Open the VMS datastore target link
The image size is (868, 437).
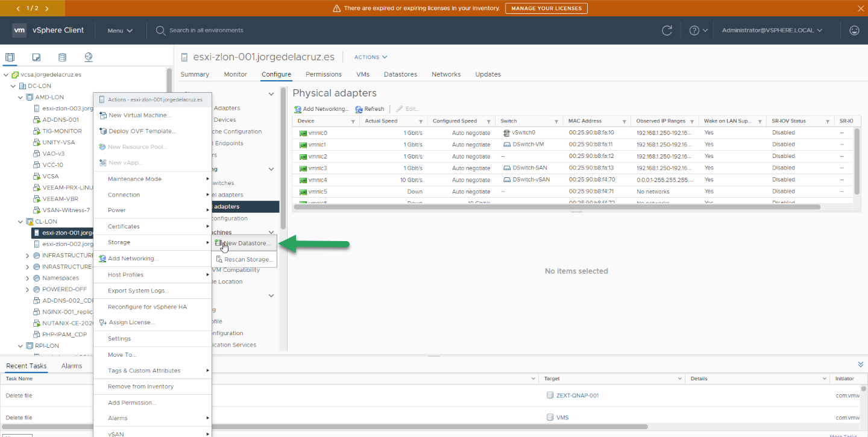pyautogui.click(x=562, y=418)
